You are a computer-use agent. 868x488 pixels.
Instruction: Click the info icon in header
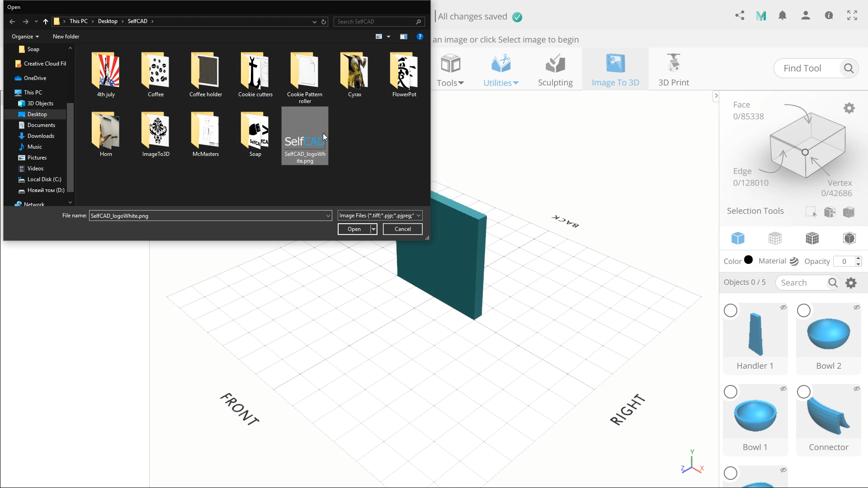click(x=829, y=16)
